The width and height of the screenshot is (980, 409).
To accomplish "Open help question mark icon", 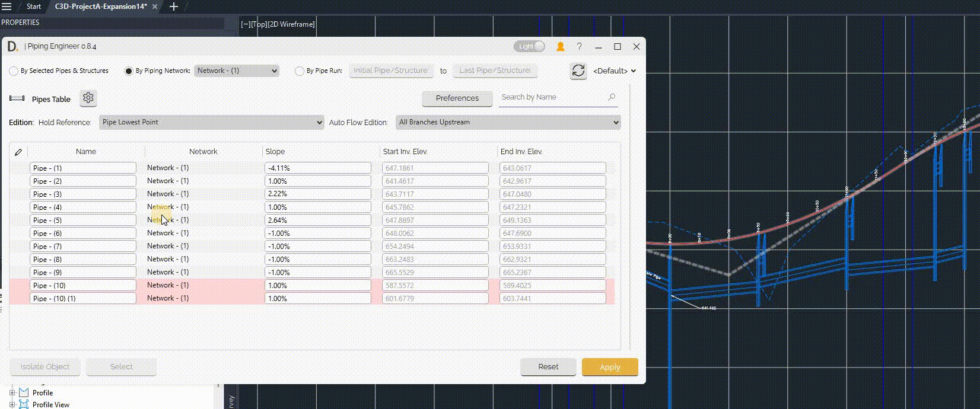I will click(x=579, y=46).
